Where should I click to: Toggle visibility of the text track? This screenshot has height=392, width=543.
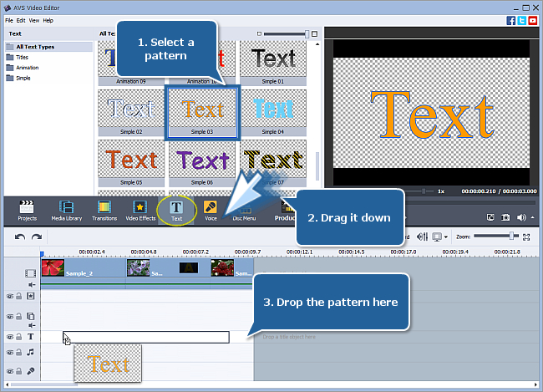pos(10,337)
